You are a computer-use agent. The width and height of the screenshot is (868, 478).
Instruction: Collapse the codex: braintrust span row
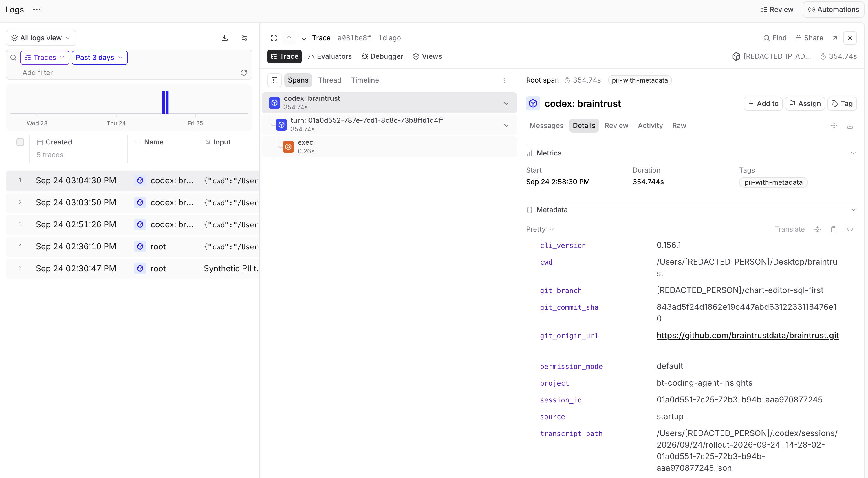506,103
